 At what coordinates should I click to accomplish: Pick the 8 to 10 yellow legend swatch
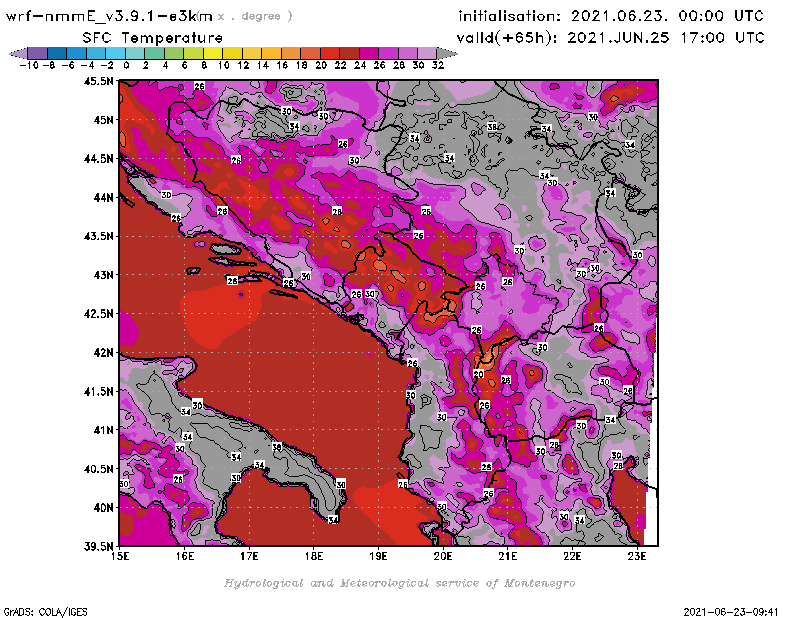click(x=212, y=53)
